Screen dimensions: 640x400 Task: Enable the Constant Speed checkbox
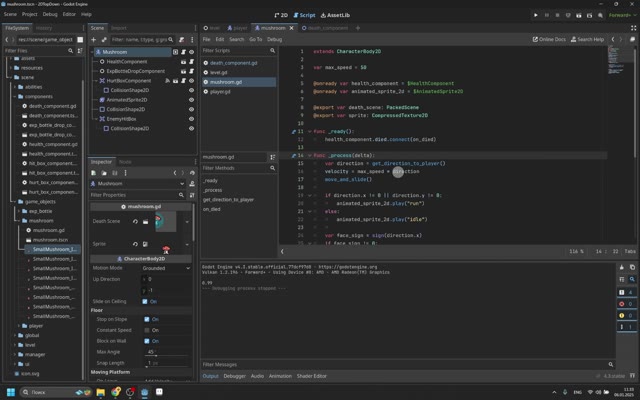[x=147, y=330]
